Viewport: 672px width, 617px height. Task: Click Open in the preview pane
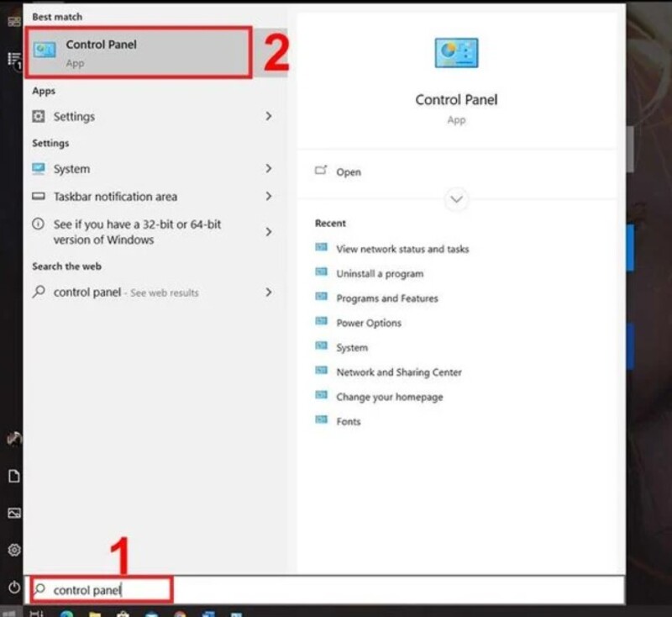[x=349, y=172]
